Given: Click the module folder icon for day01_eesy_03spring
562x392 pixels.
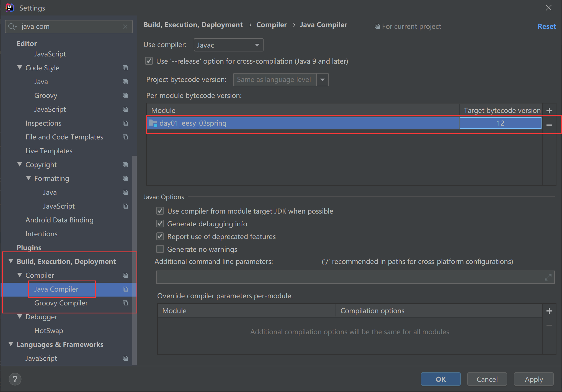Looking at the screenshot, I should pos(153,123).
